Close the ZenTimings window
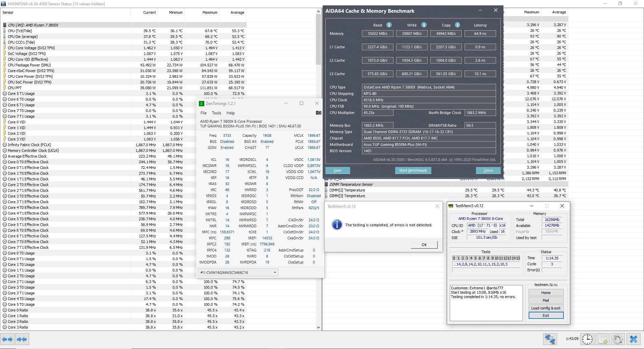The height and width of the screenshot is (349, 644). 317,103
